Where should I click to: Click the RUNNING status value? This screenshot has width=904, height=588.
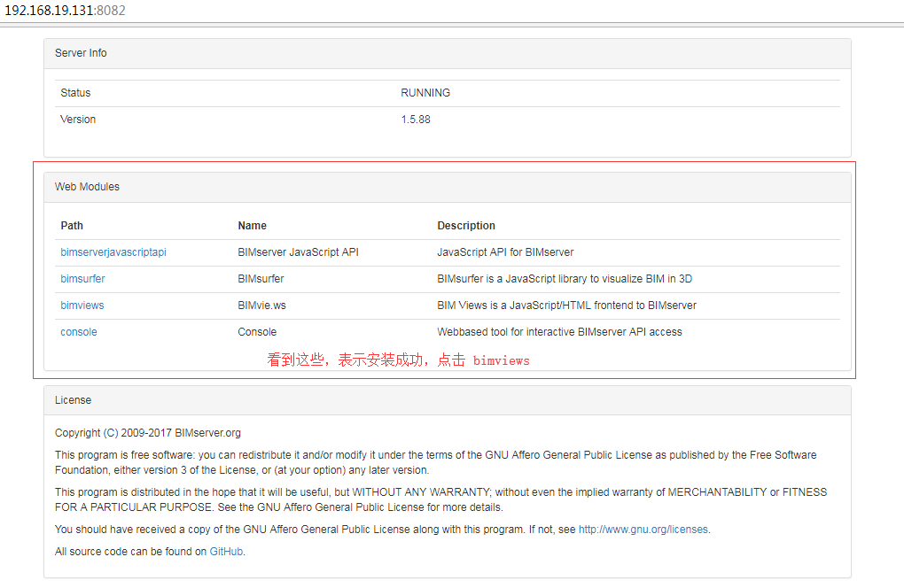tap(425, 93)
